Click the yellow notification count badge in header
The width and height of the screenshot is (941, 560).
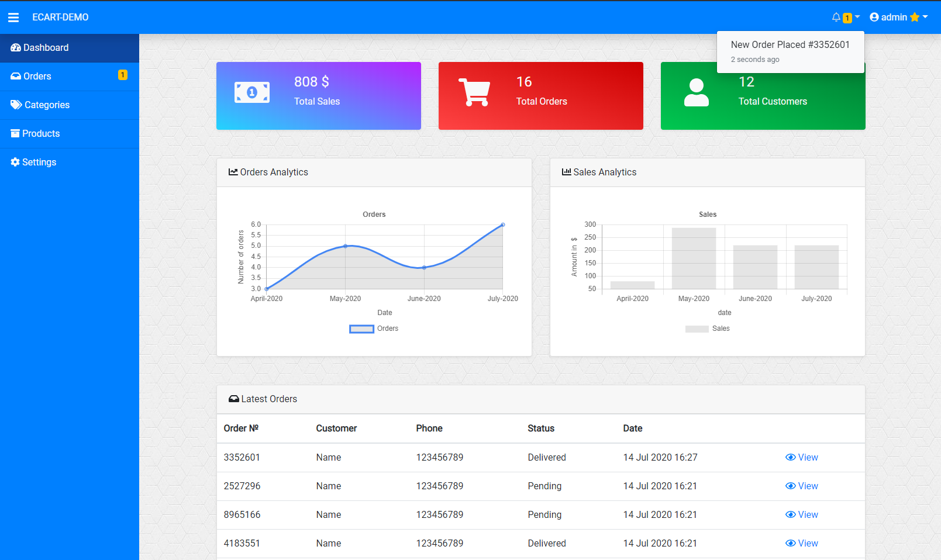coord(847,18)
